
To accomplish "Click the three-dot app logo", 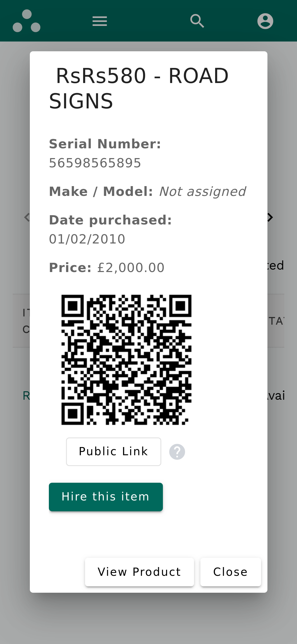I will click(x=26, y=21).
